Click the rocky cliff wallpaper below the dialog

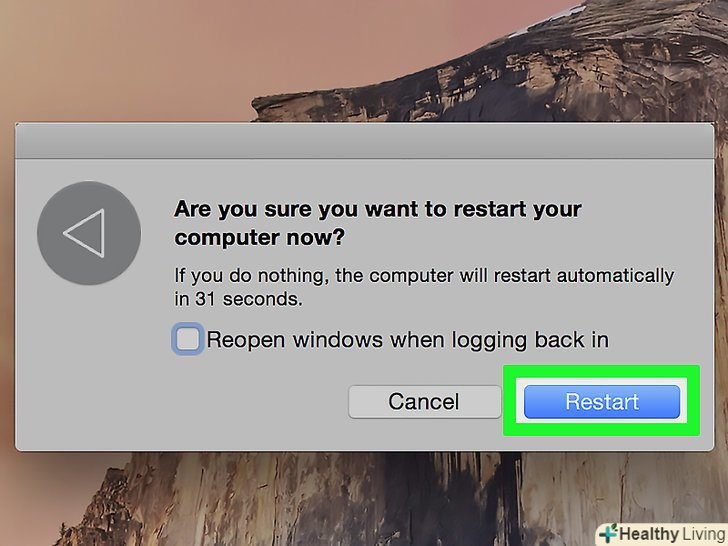(x=300, y=500)
